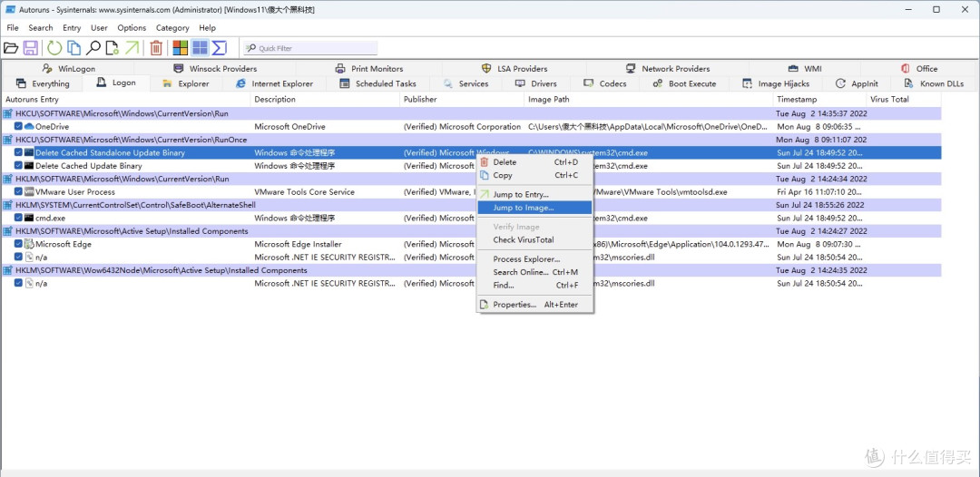Switch to the Network Providers tab
Screen dimensions: 980x477
668,69
